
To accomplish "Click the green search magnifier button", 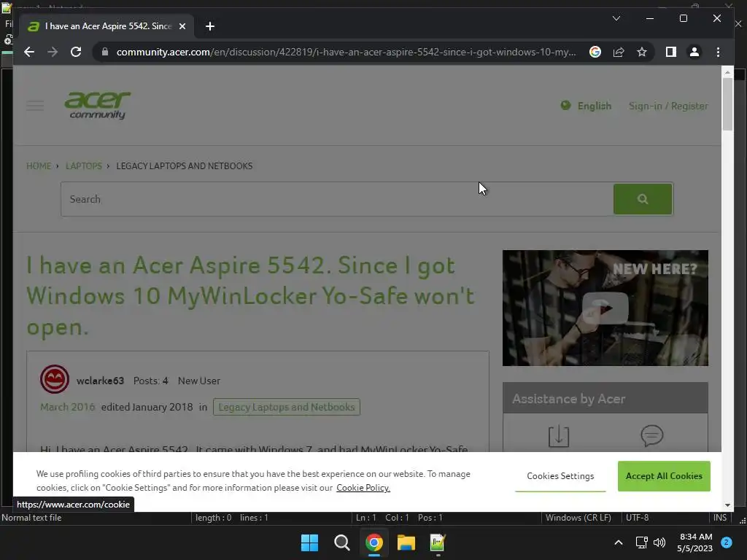I will click(x=643, y=199).
